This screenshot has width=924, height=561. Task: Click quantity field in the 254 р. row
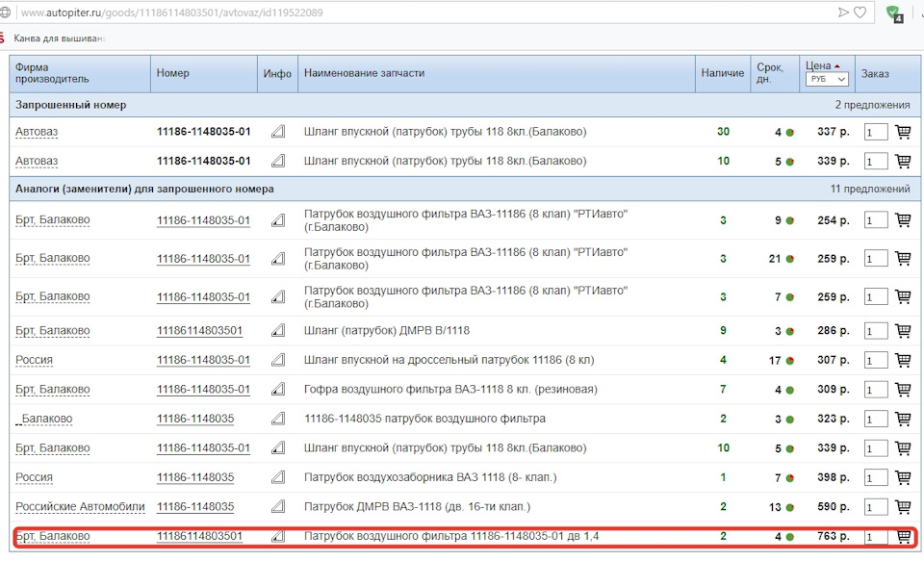876,221
